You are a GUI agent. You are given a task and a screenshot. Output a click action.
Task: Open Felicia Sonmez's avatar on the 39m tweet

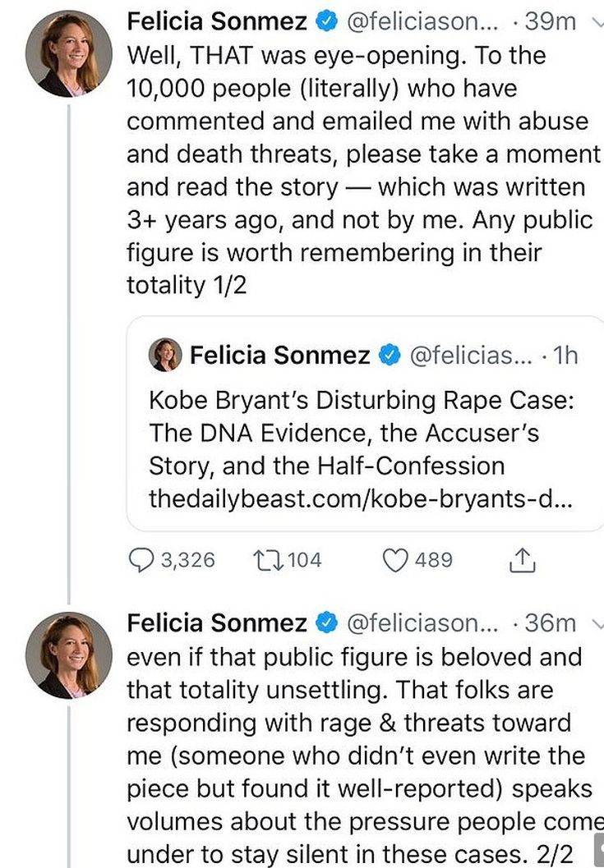pyautogui.click(x=68, y=55)
